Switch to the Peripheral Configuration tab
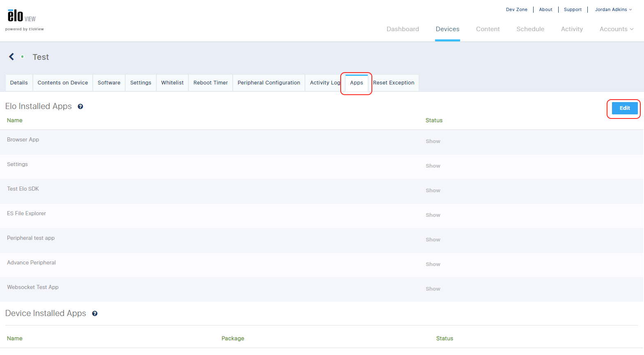 (269, 83)
